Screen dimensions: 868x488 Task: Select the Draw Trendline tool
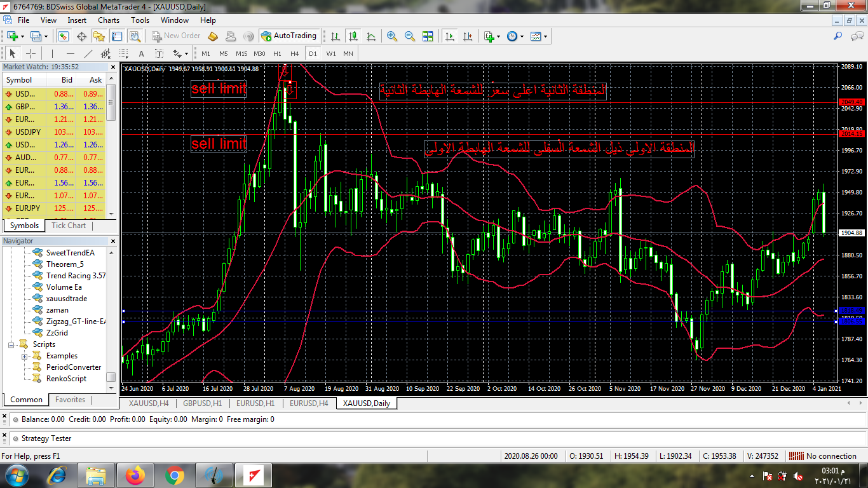pyautogui.click(x=88, y=53)
